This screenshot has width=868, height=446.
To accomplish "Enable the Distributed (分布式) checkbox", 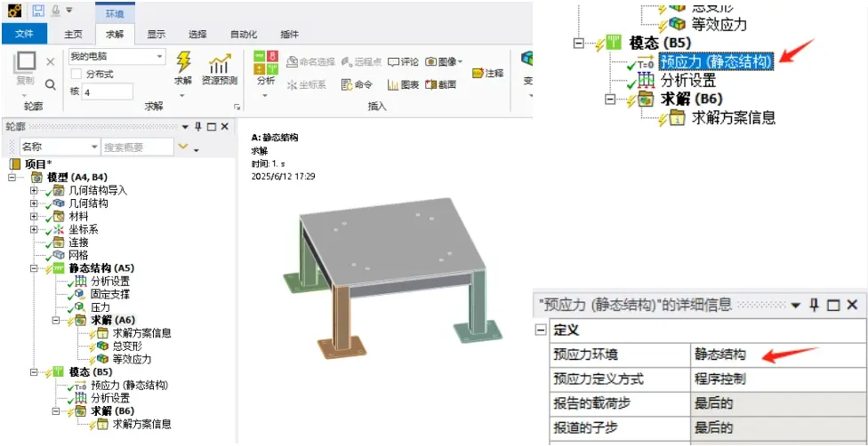I will 76,74.
